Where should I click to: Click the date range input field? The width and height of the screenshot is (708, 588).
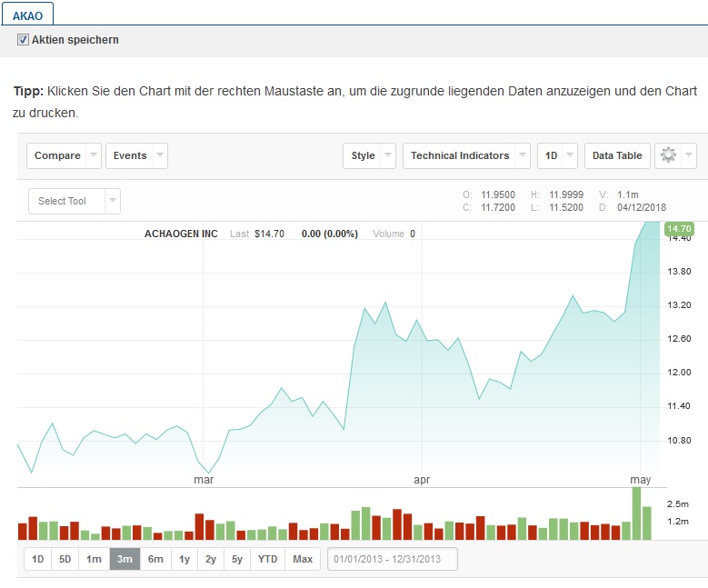(x=392, y=559)
